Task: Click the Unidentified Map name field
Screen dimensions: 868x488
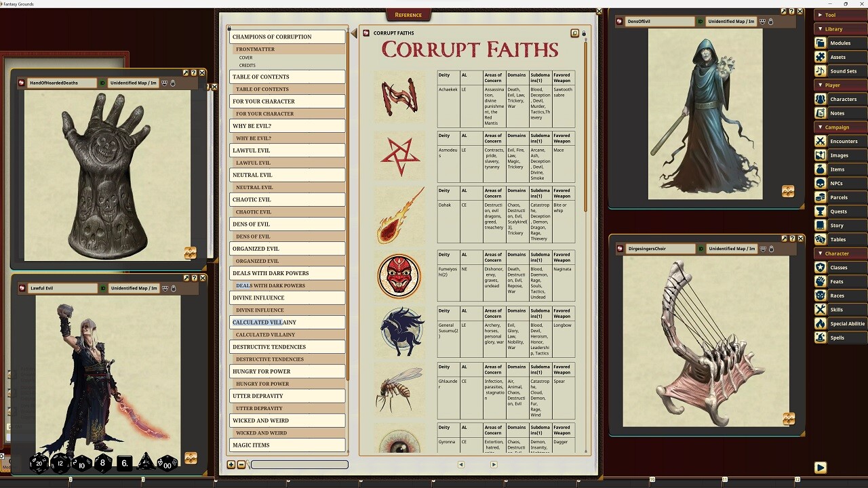Action: tap(133, 83)
